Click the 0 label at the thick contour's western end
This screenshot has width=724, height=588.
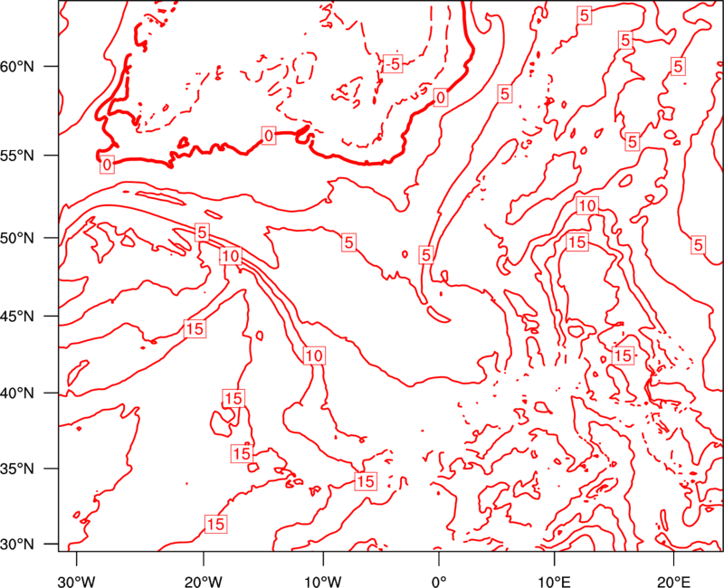coord(107,165)
